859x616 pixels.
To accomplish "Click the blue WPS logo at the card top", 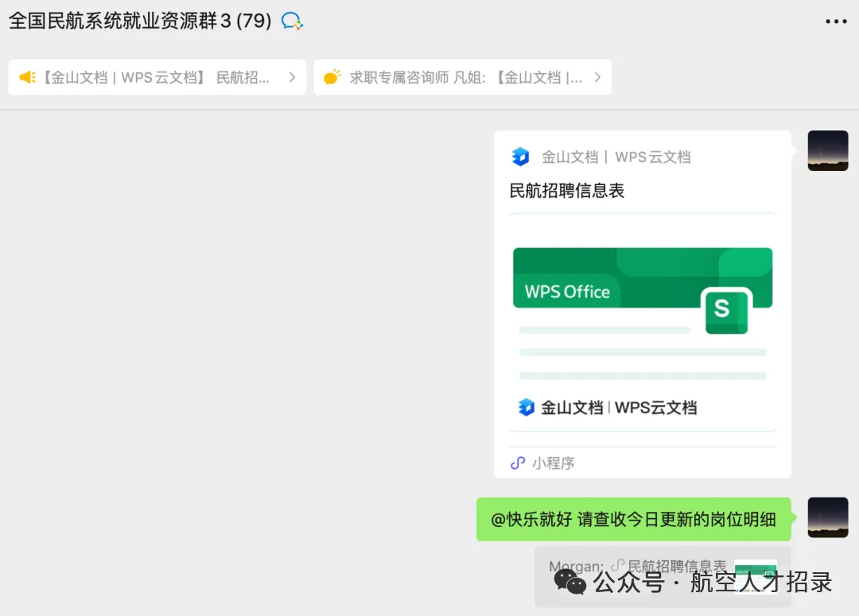I will pyautogui.click(x=520, y=157).
